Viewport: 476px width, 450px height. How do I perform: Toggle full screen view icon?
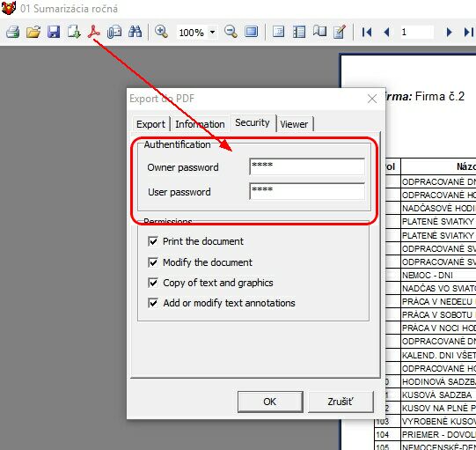251,32
